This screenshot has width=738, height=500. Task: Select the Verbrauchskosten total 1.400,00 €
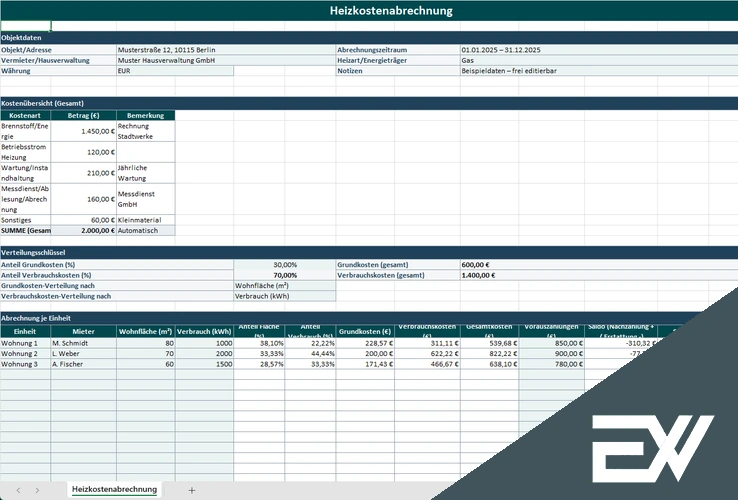599,275
